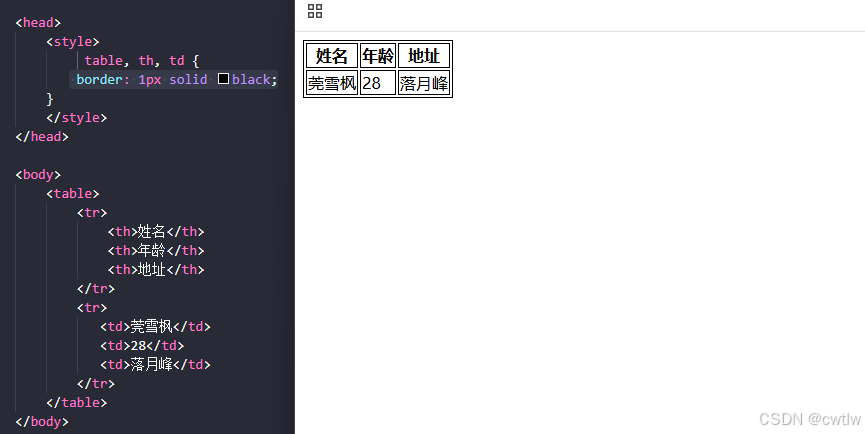865x434 pixels.
Task: Click the opening <table> tag line
Action: [73, 194]
